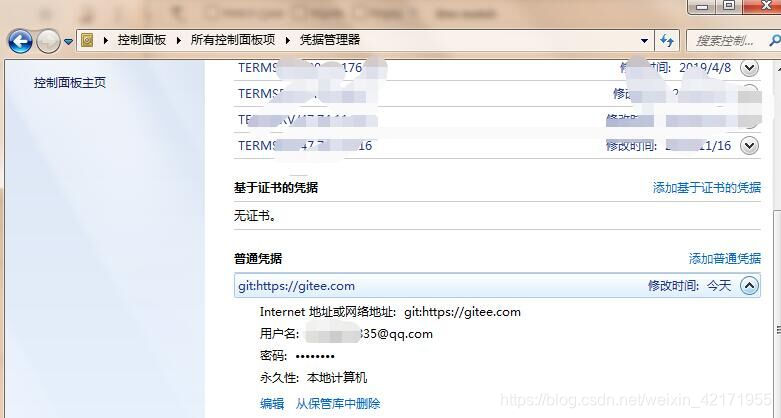Click the Internet 地址或网络地址 value git:https://gitee.com

[462, 312]
